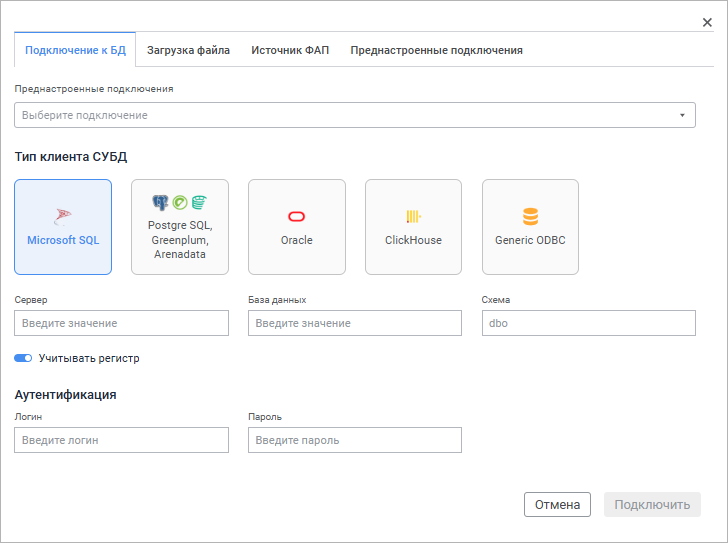This screenshot has height=543, width=728.
Task: Select the 'Подключение к БД' tab
Action: (75, 50)
